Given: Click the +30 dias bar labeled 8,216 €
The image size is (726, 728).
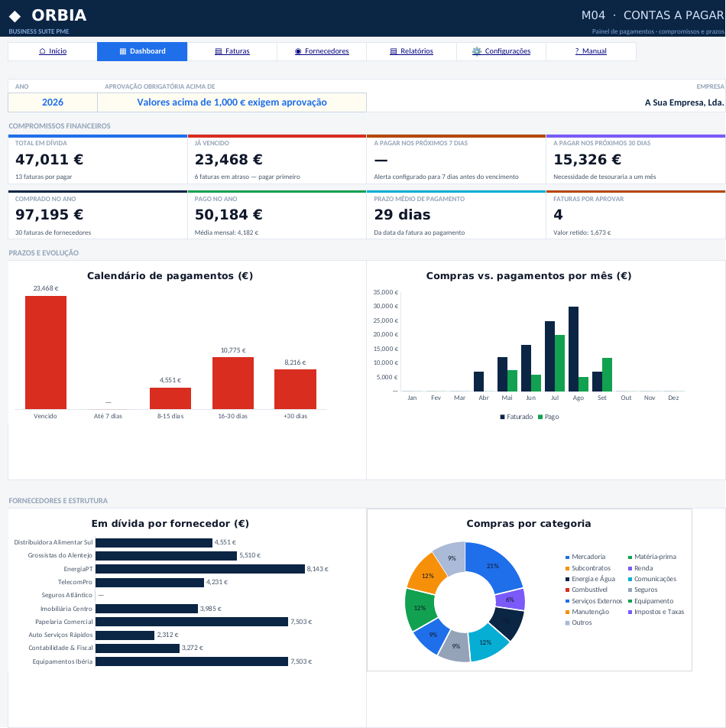Looking at the screenshot, I should click(x=295, y=389).
